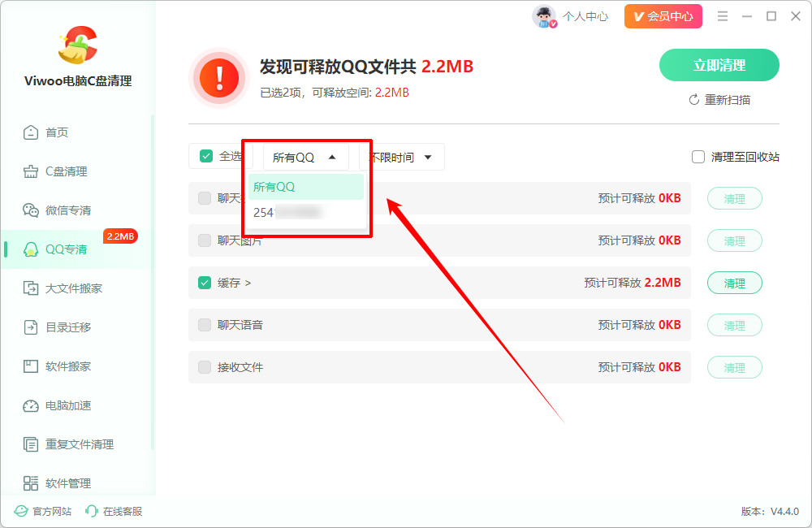The image size is (812, 528).
Task: Check the 接收文件 row checkbox
Action: [x=205, y=367]
